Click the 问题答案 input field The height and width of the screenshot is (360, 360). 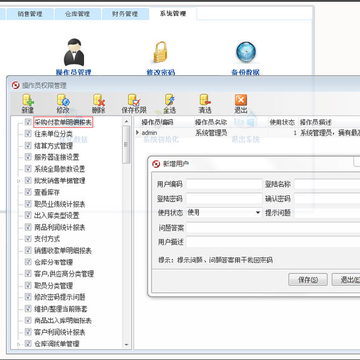click(x=273, y=228)
